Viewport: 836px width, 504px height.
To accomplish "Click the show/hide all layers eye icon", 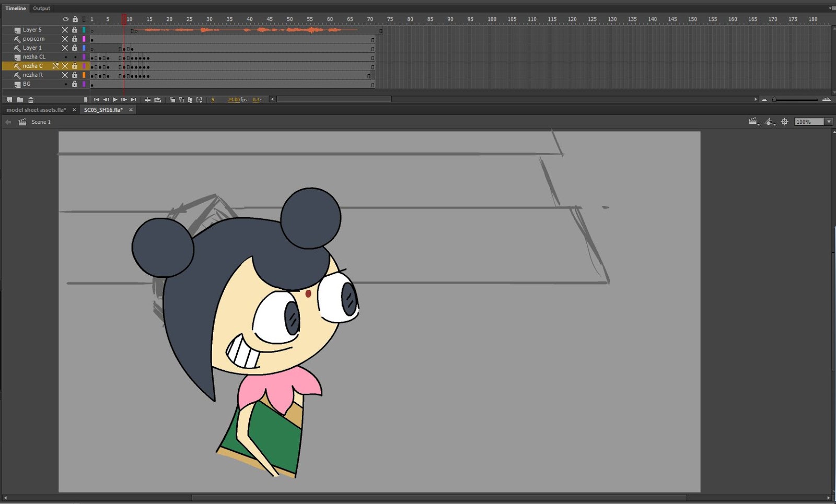I will coord(65,19).
